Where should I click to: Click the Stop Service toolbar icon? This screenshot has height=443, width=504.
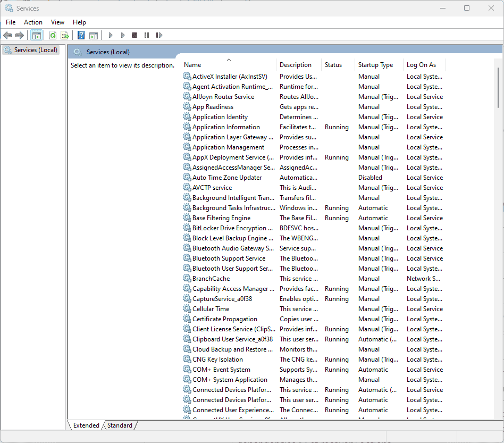135,35
